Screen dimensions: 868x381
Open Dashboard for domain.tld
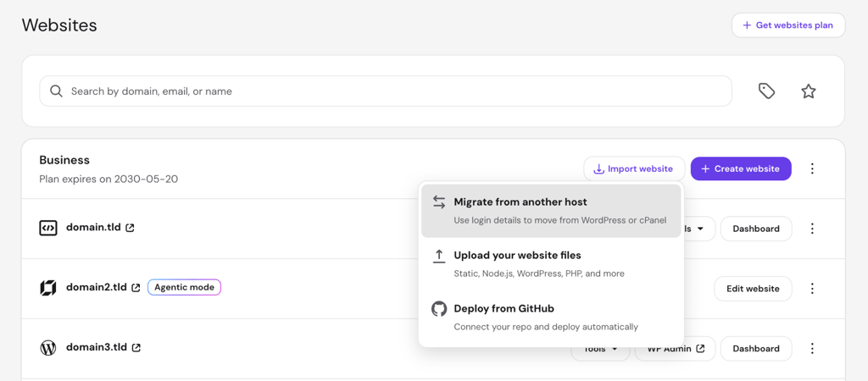(755, 229)
